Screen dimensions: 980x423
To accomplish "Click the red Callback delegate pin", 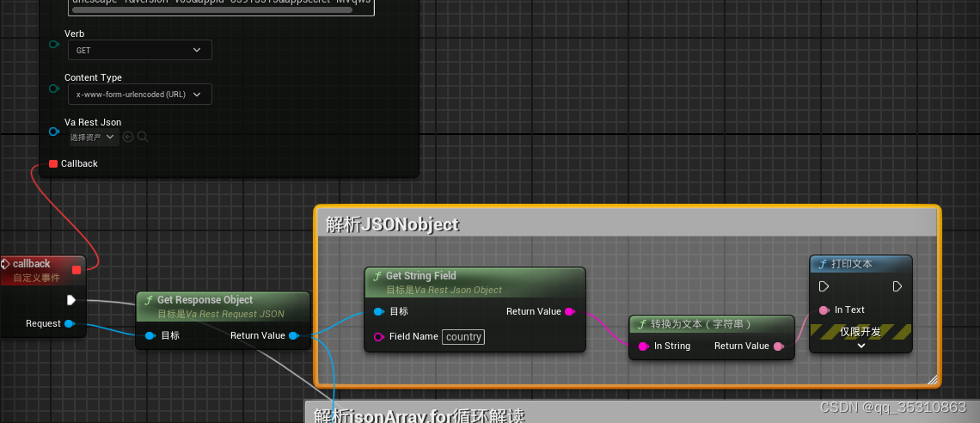I will click(x=53, y=163).
